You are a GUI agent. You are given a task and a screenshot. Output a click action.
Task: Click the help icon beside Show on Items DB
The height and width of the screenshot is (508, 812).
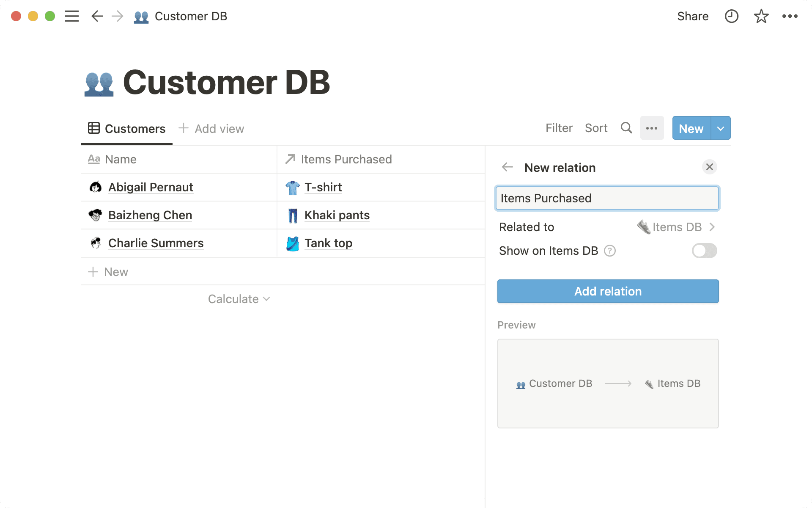(609, 251)
